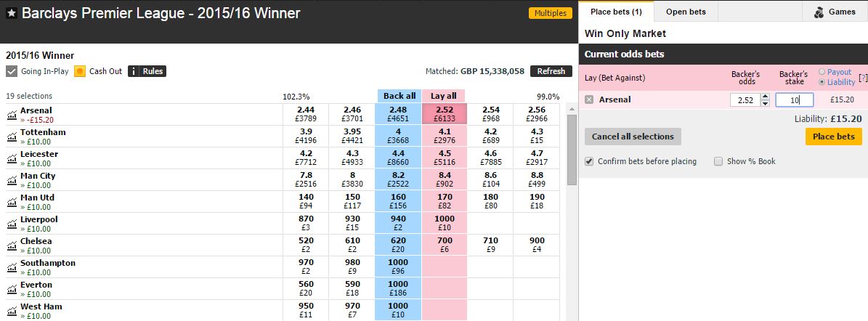Screen dimensions: 868x321
Task: Open the Arsenal price chart icon
Action: tap(12, 115)
